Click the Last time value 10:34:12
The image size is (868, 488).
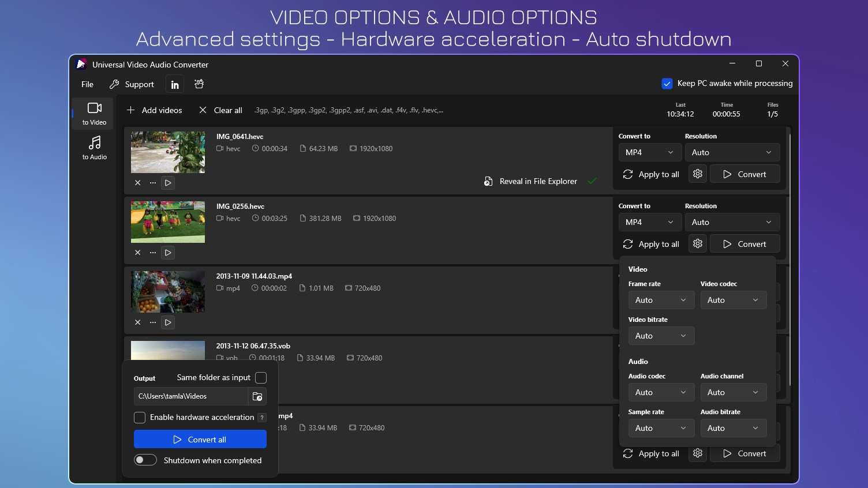tap(680, 114)
